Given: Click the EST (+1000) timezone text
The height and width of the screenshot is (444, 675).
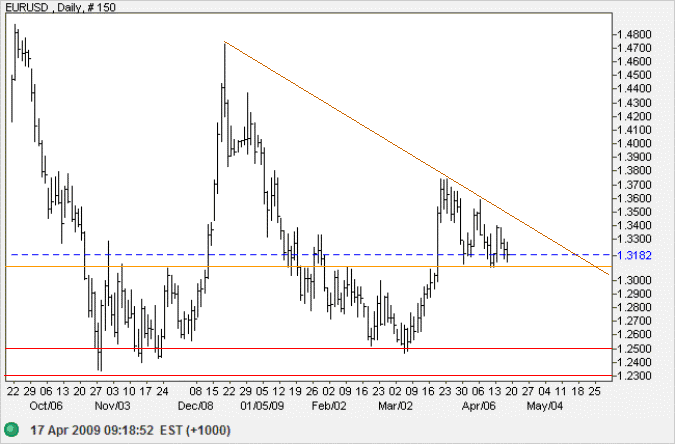Looking at the screenshot, I should pos(195,430).
